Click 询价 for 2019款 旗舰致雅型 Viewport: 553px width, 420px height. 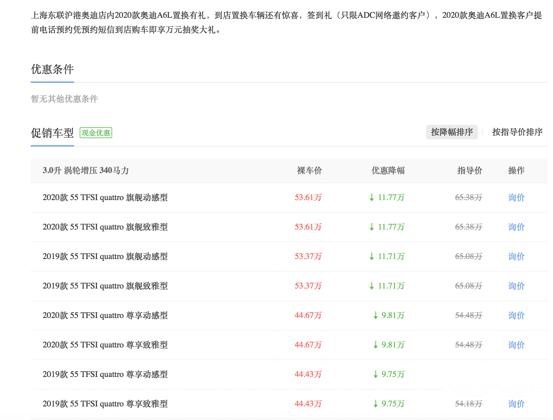point(516,286)
